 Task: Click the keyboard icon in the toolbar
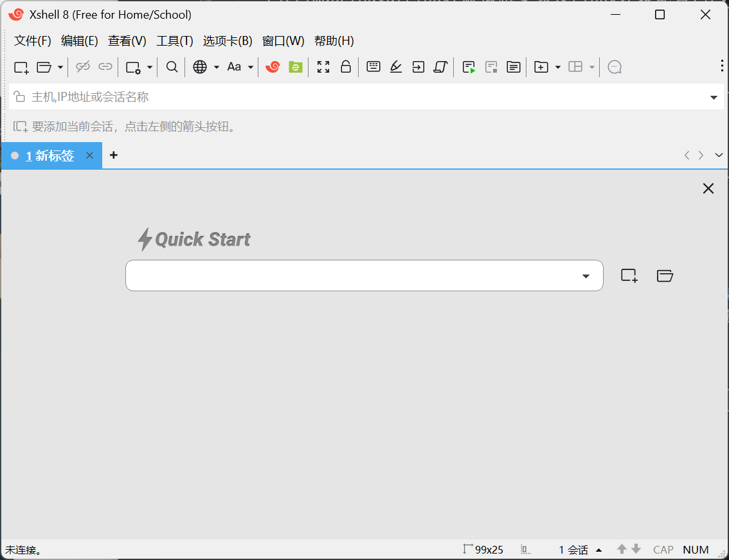click(x=373, y=67)
